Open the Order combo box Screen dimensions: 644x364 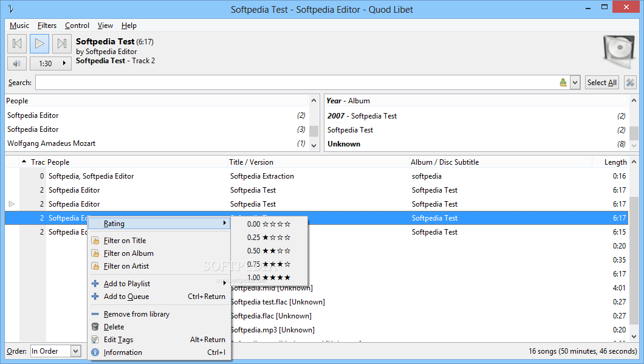click(x=55, y=351)
